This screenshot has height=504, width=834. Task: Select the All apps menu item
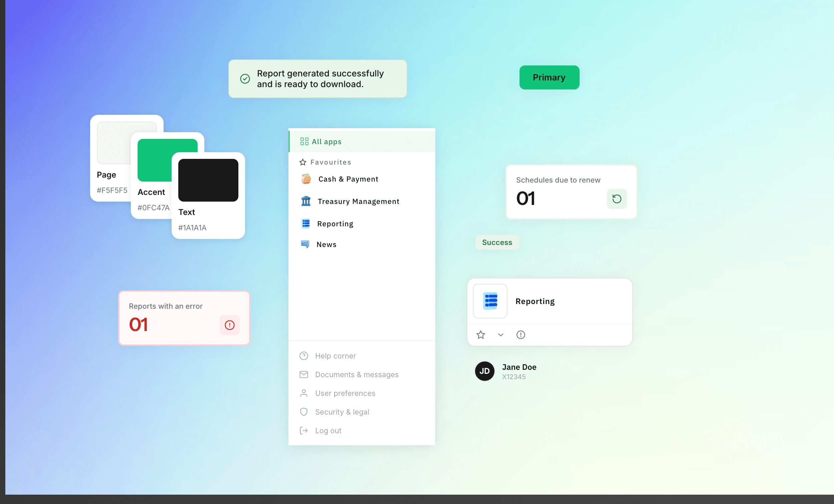point(362,142)
